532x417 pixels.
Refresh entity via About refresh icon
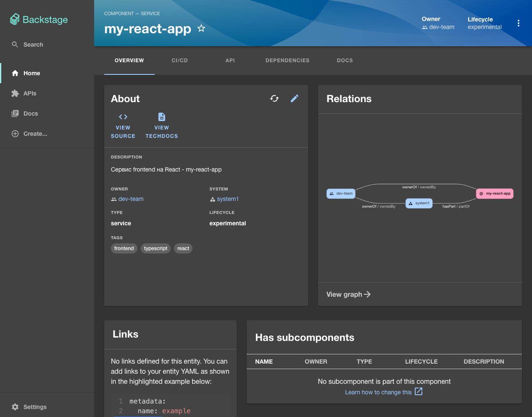click(274, 98)
